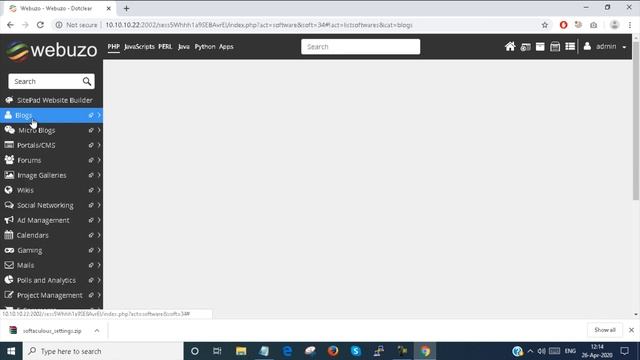Screen dimensions: 640x360
Task: Expand the Portals/CMS chevron arrow
Action: point(99,145)
